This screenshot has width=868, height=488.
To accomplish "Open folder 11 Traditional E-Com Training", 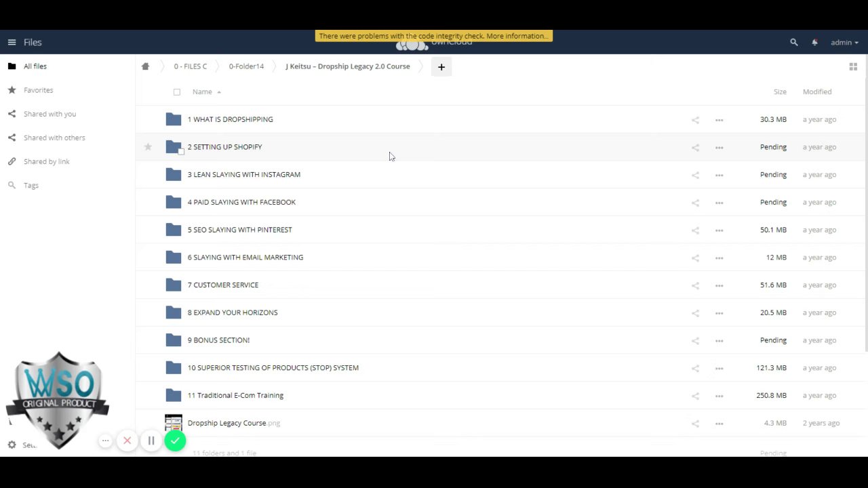I will tap(235, 395).
